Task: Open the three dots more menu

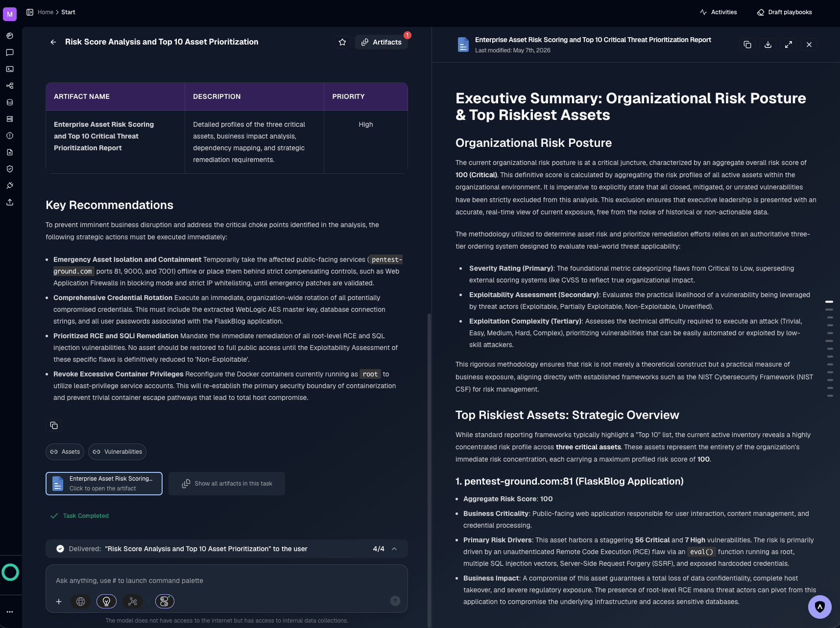Action: [10, 612]
